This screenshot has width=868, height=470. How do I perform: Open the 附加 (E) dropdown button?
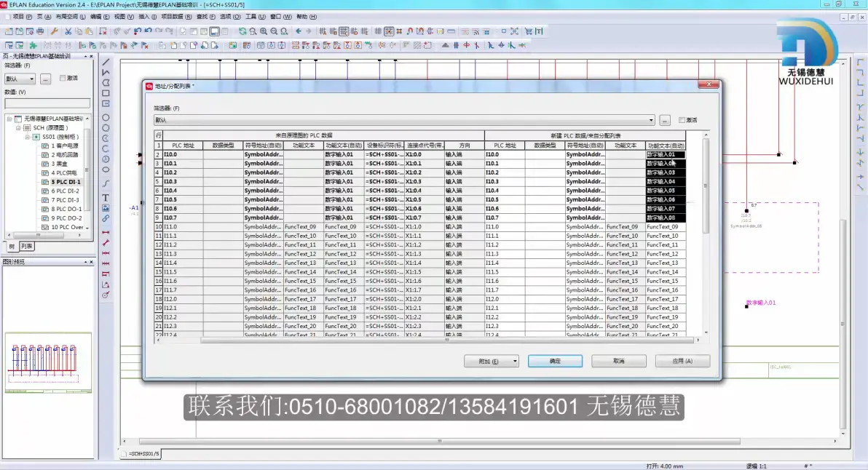492,361
